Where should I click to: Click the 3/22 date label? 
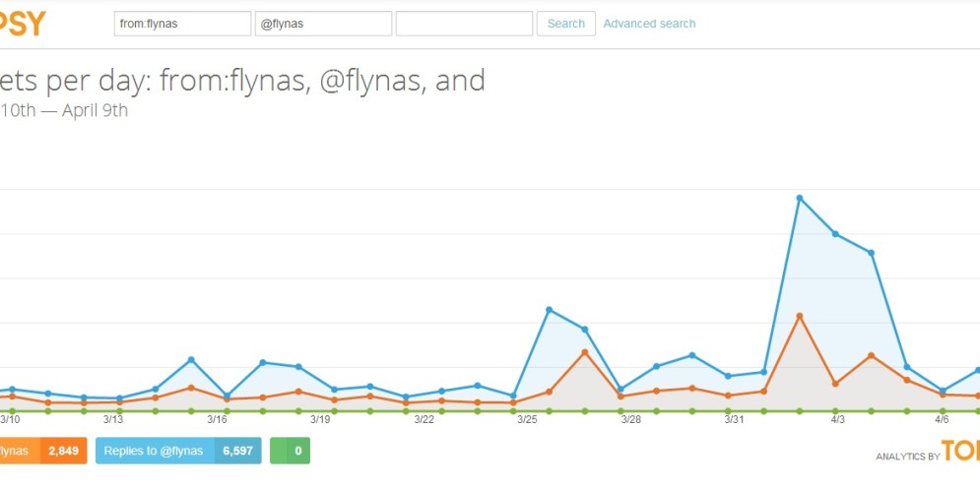[424, 419]
